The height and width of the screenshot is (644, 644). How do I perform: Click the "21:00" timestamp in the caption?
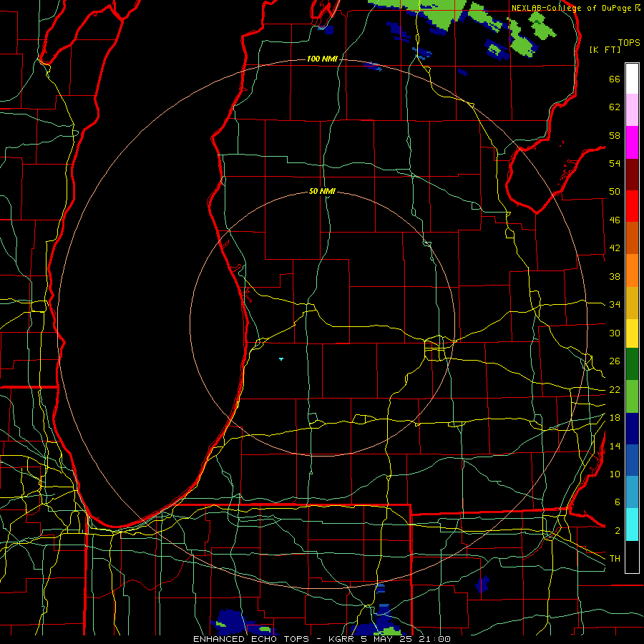(434, 639)
